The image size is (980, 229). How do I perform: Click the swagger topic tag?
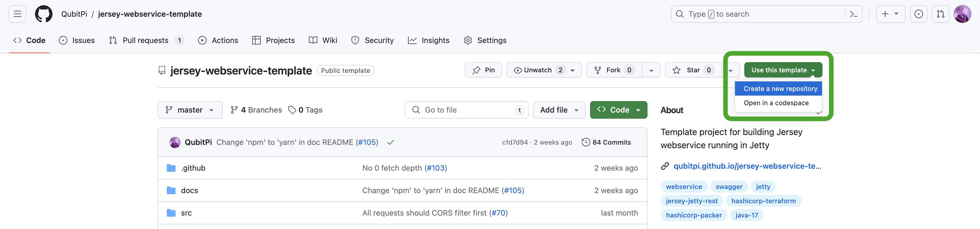[728, 187]
